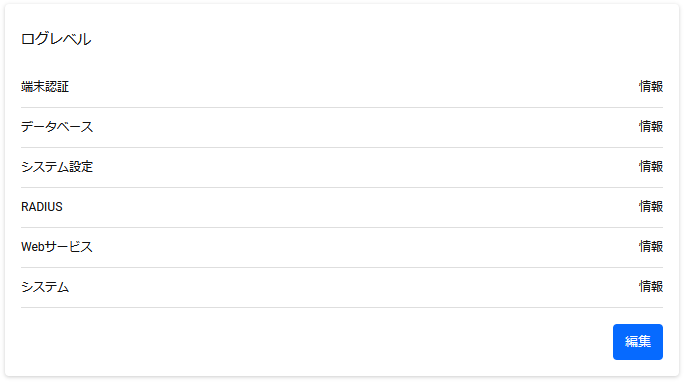The image size is (684, 382).
Task: Select the 端末認証 row label
Action: click(45, 86)
